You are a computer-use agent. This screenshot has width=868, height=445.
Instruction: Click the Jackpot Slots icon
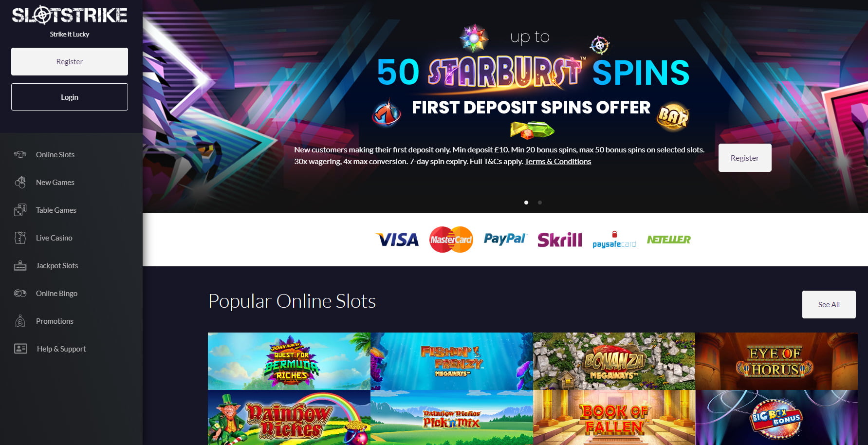(x=20, y=265)
